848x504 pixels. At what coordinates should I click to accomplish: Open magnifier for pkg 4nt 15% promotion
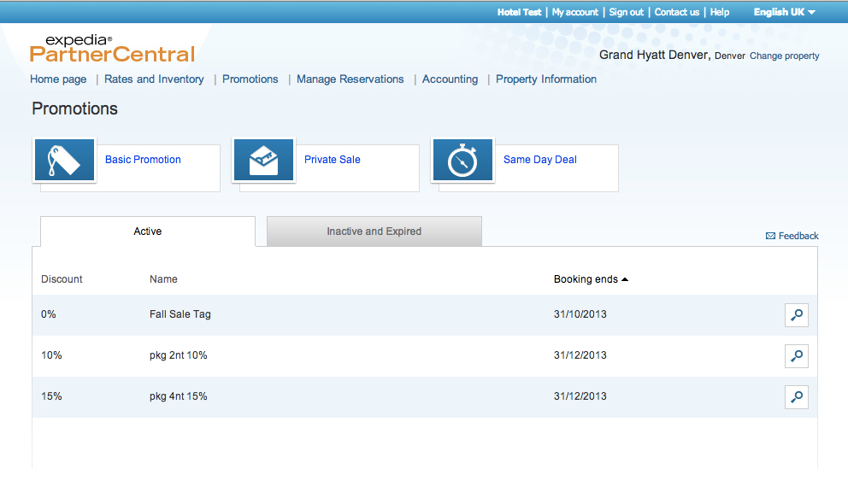pyautogui.click(x=796, y=397)
